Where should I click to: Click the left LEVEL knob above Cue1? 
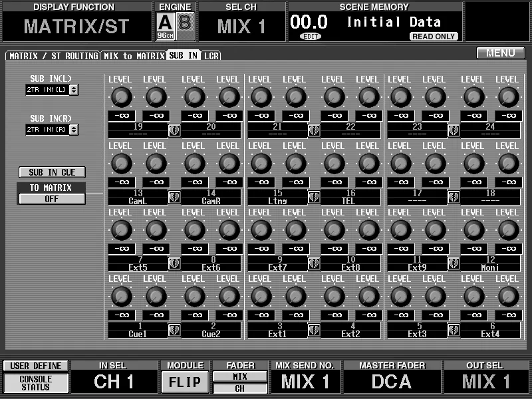tap(121, 296)
